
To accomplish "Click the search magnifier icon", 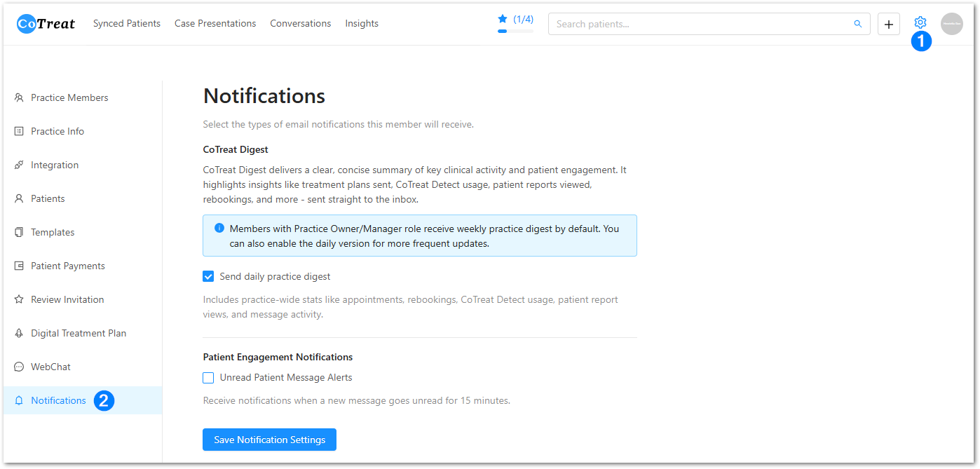I will pyautogui.click(x=858, y=24).
